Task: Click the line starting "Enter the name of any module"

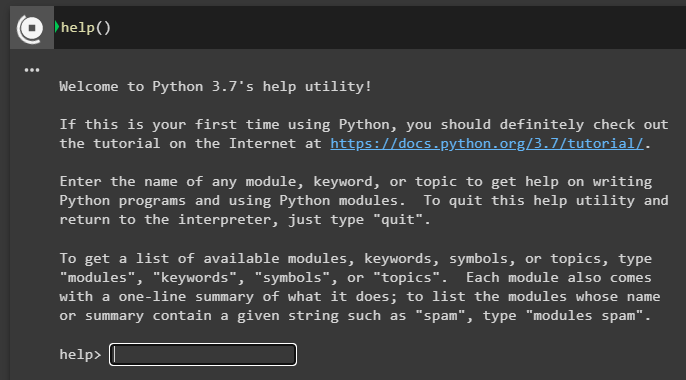Action: 356,181
